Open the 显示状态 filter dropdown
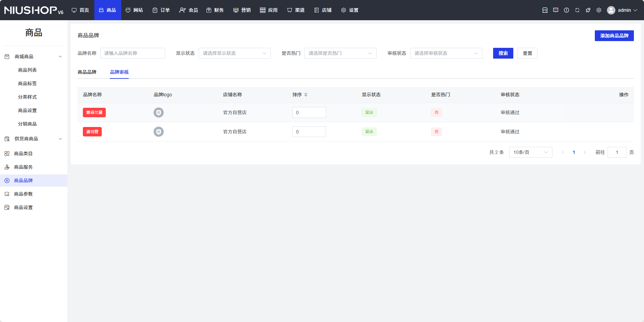Image resolution: width=644 pixels, height=322 pixels. [234, 53]
